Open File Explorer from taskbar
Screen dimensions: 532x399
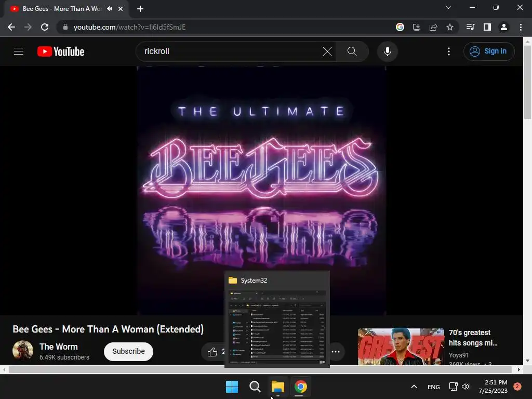click(x=278, y=387)
